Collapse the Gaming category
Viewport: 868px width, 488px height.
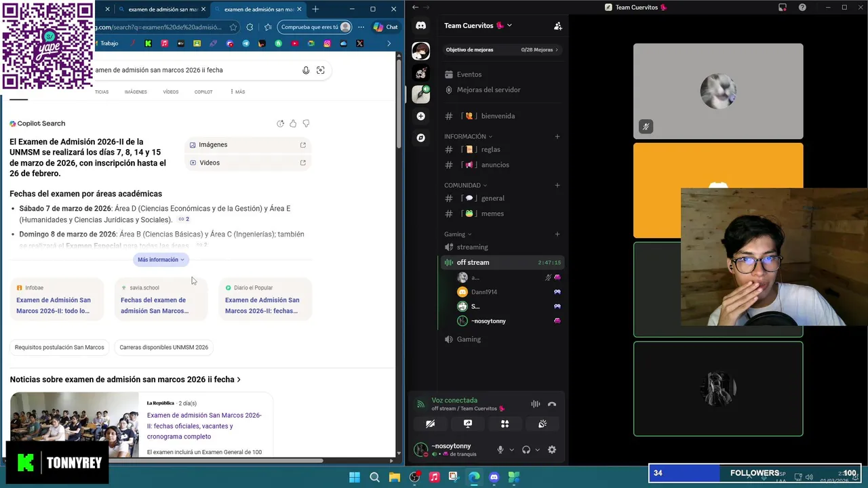[x=458, y=235]
